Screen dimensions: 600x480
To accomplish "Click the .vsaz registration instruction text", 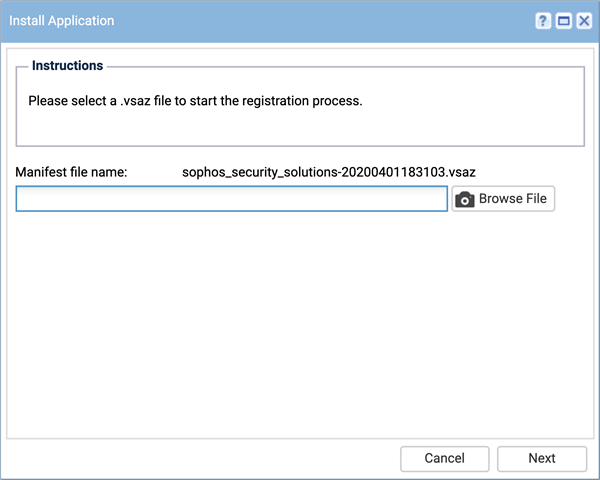I will pyautogui.click(x=195, y=101).
